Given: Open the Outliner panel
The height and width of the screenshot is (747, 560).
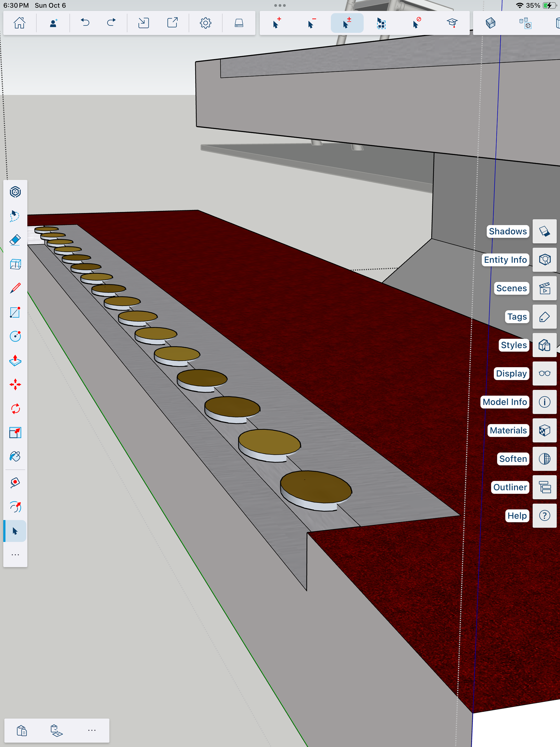Looking at the screenshot, I should [544, 487].
